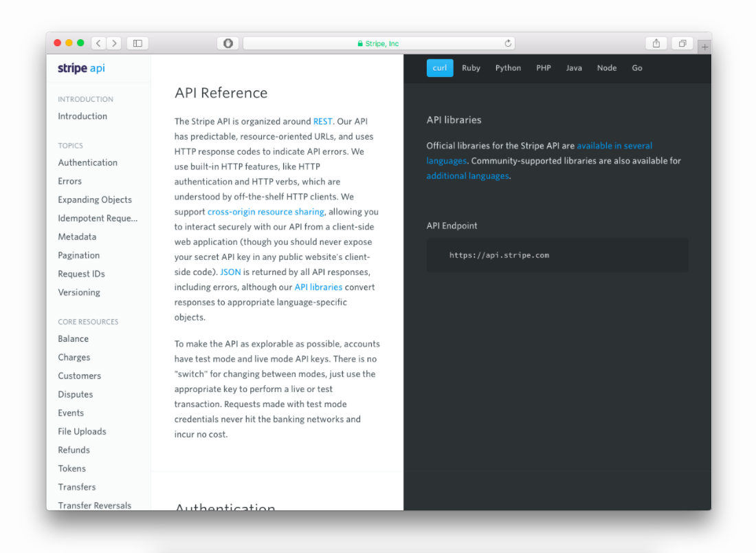The height and width of the screenshot is (553, 756).
Task: Switch to the Ruby tab
Action: point(471,68)
